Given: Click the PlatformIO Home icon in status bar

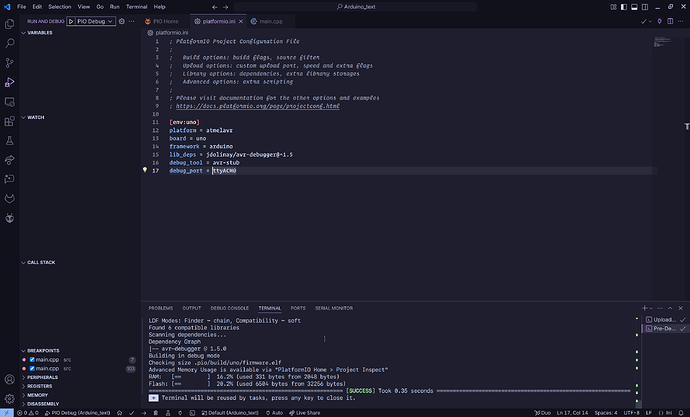Looking at the screenshot, I should (119, 413).
